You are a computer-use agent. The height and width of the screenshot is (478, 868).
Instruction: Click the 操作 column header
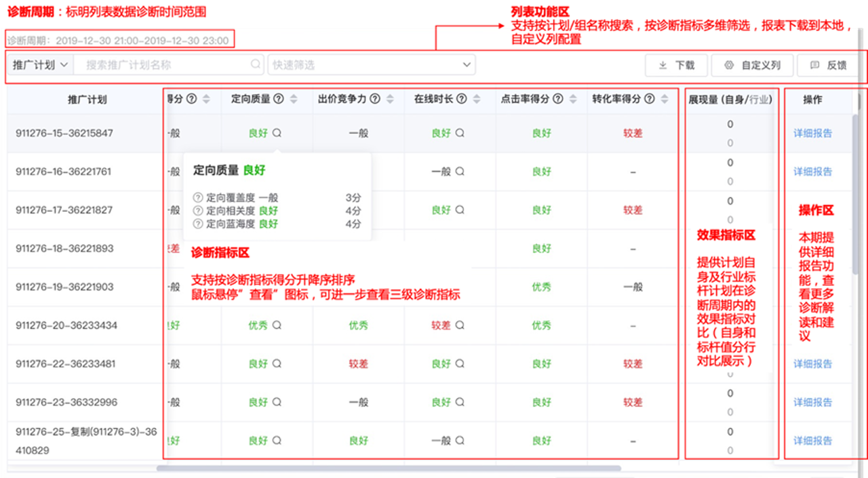(x=812, y=100)
